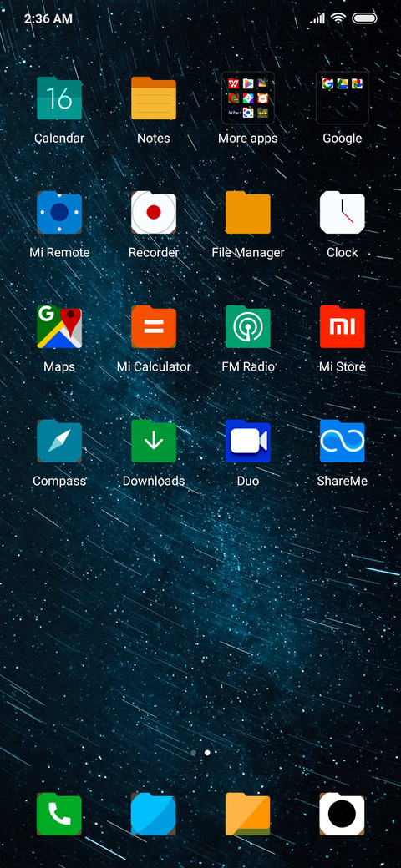The height and width of the screenshot is (868, 401).
Task: Open the Notes app
Action: coord(154,98)
